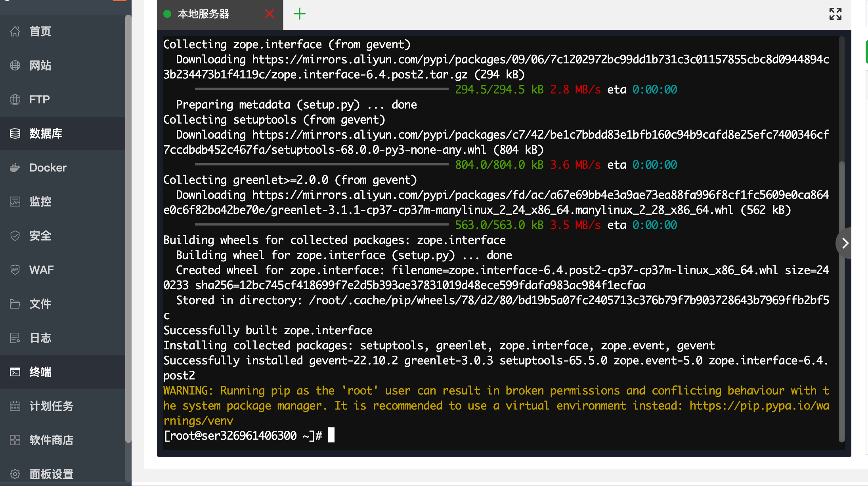Click the globe icon beside 网站
The image size is (868, 486).
15,65
